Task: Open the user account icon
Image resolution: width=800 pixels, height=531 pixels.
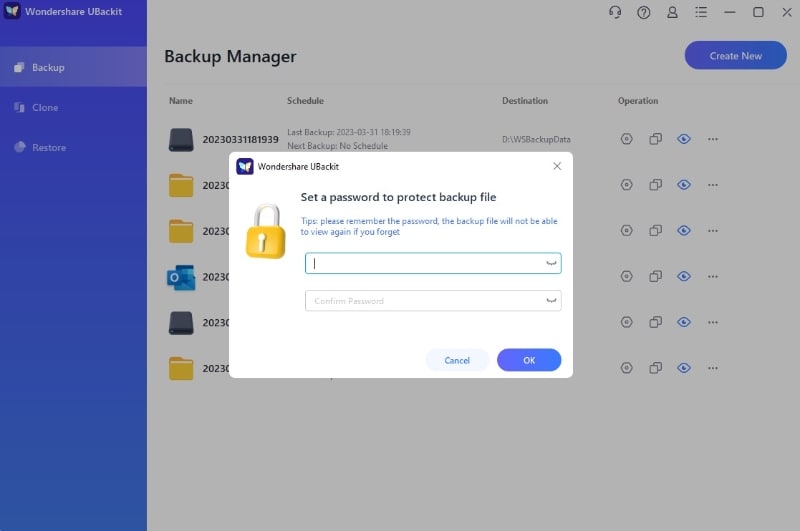Action: (x=672, y=12)
